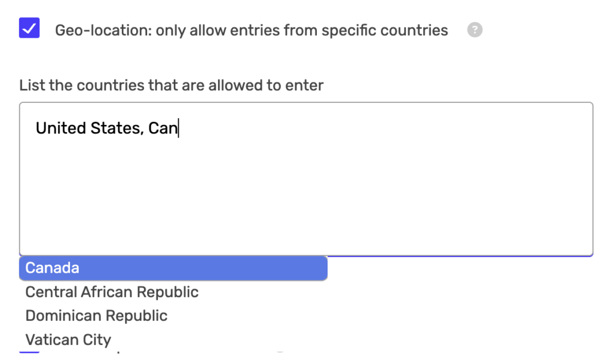Click the 'List the countries' heading
Screen dimensions: 612x364
pyautogui.click(x=171, y=85)
